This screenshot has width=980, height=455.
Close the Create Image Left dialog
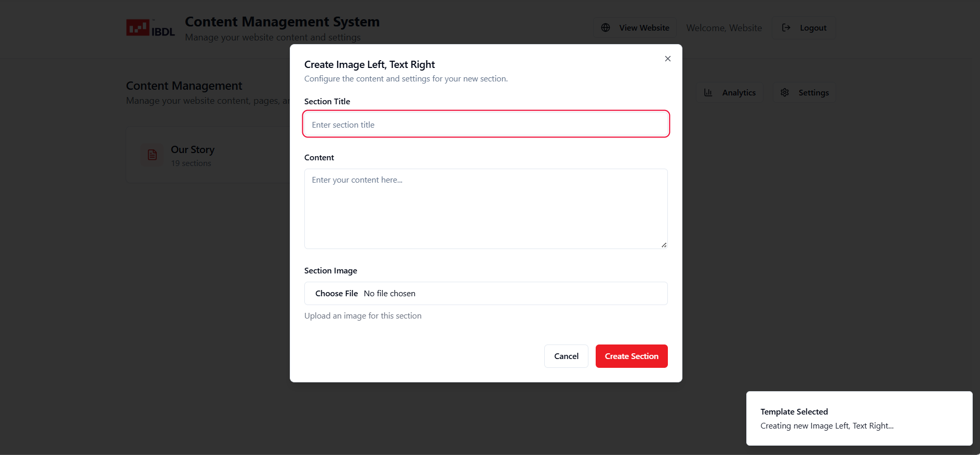(x=667, y=59)
